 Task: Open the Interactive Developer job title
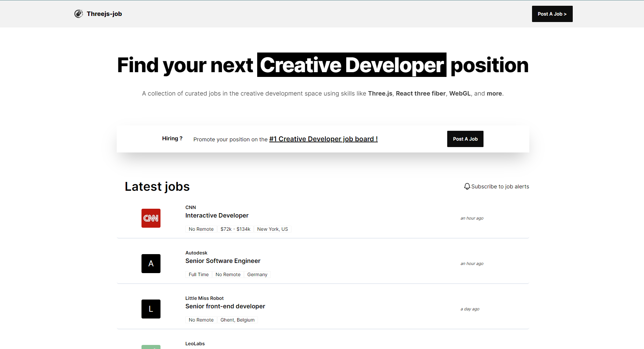coord(217,215)
